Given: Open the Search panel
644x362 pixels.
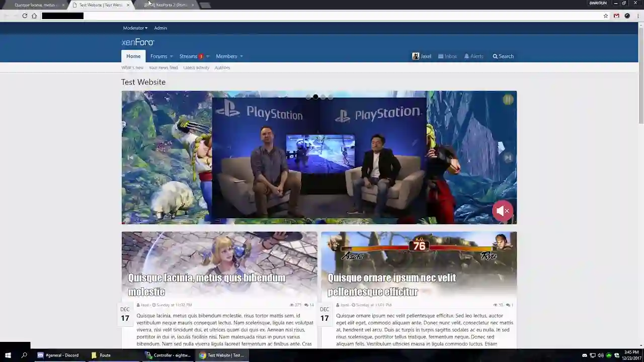Looking at the screenshot, I should click(x=503, y=56).
